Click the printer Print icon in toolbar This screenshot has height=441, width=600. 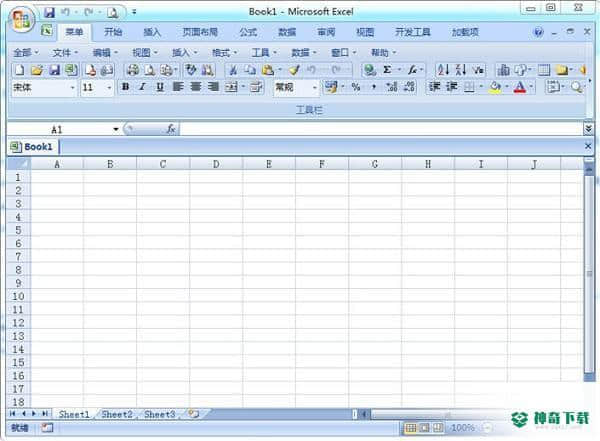133,70
